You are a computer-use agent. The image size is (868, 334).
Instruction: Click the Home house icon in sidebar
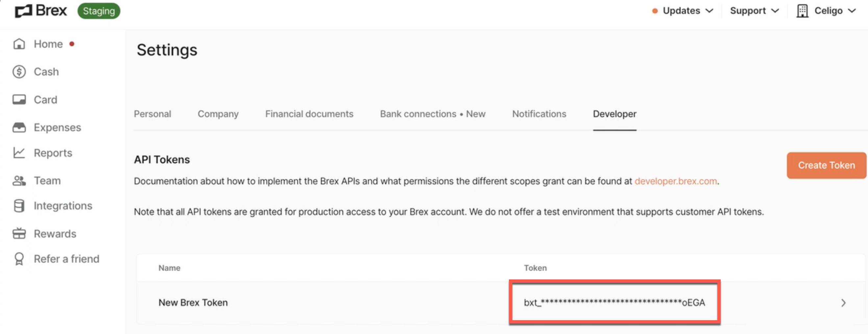[x=19, y=44]
